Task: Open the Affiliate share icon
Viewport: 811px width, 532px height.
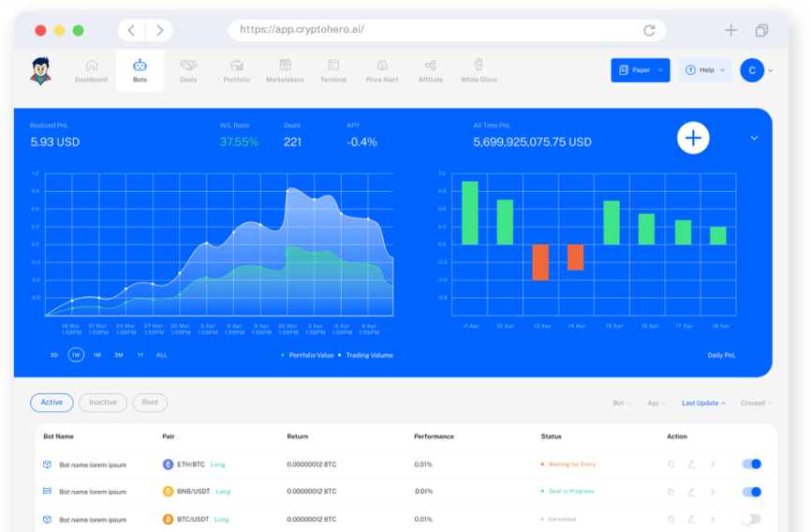Action: [431, 65]
